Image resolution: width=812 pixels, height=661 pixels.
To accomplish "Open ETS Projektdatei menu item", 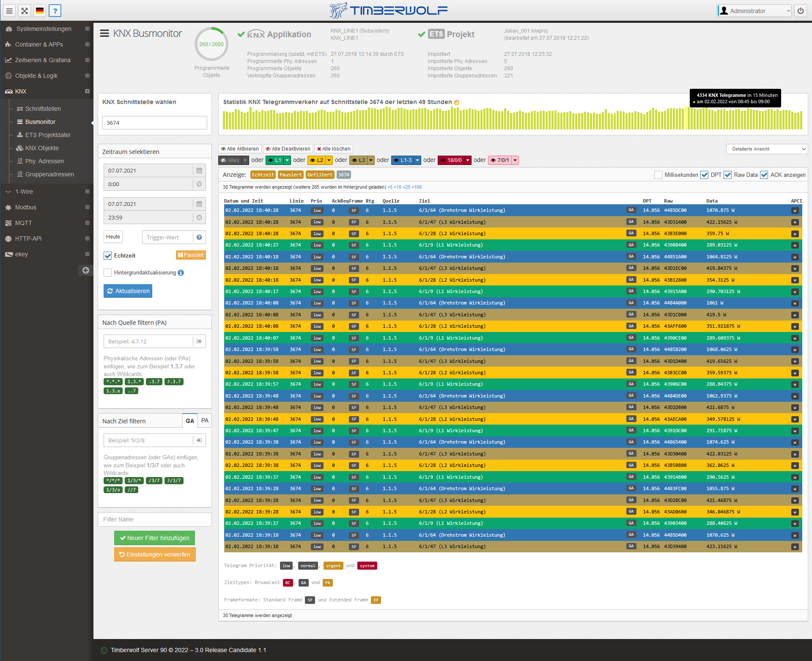I will (47, 135).
